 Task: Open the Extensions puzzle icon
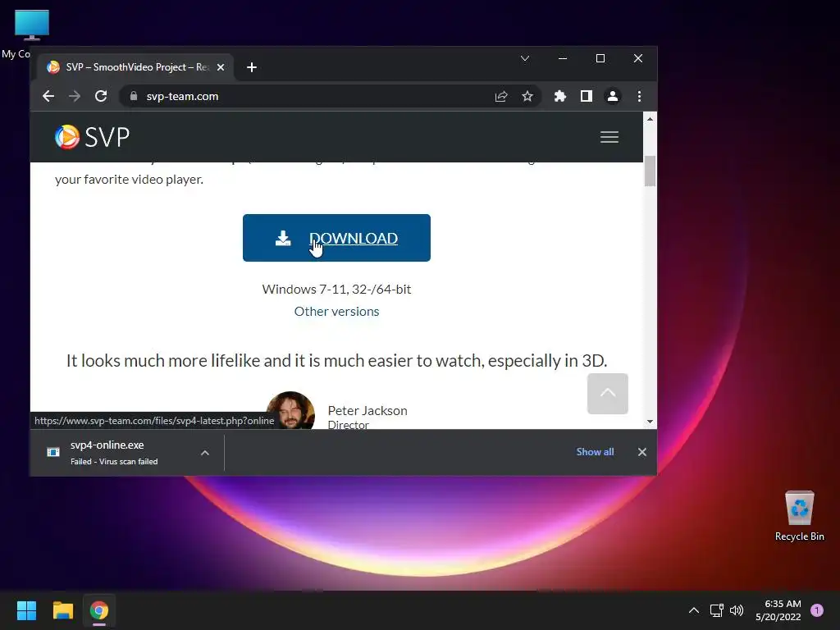tap(559, 97)
